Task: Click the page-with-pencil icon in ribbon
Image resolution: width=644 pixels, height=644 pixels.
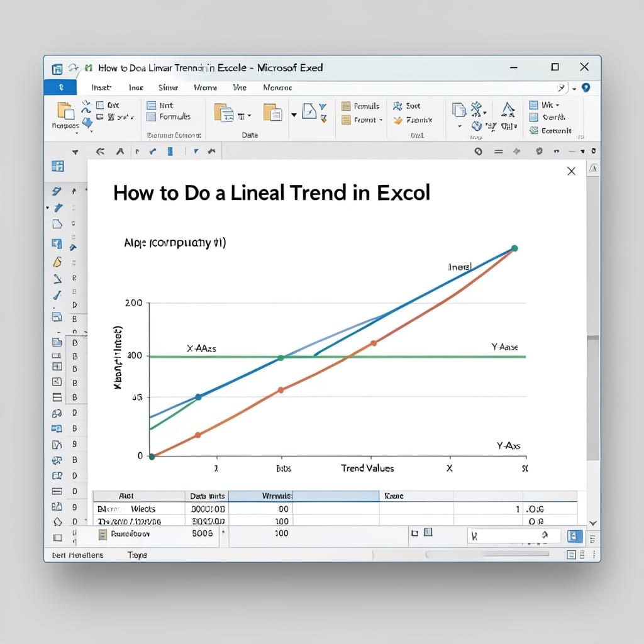Action: (x=309, y=111)
